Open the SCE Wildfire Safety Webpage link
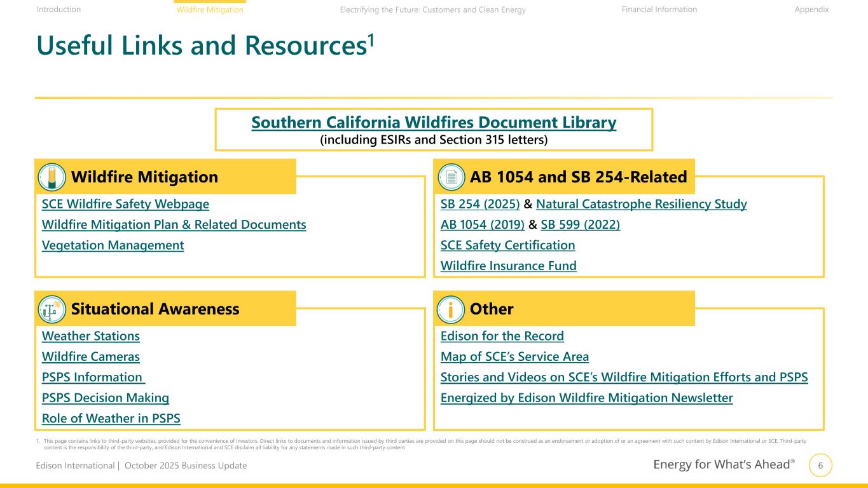 coord(125,205)
